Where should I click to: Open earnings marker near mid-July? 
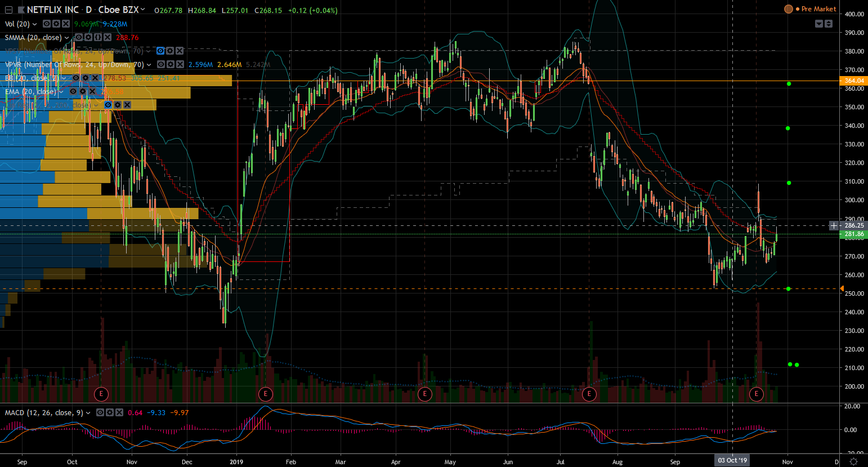[x=589, y=393]
